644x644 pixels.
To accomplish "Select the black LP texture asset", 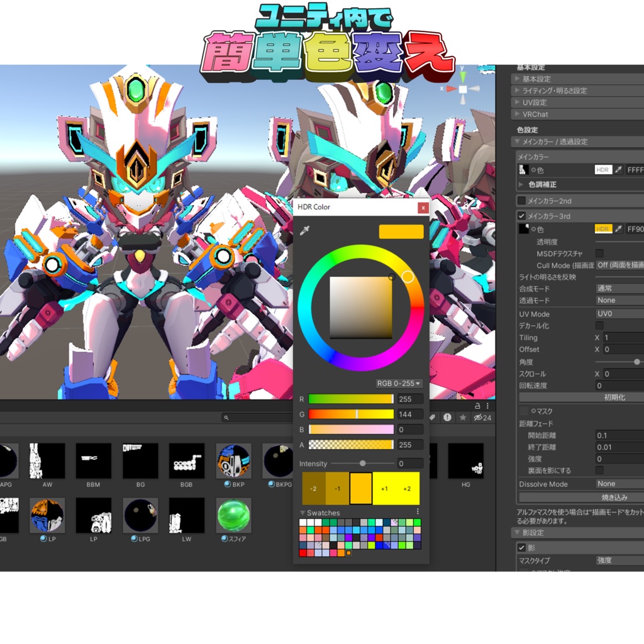I will pyautogui.click(x=94, y=515).
